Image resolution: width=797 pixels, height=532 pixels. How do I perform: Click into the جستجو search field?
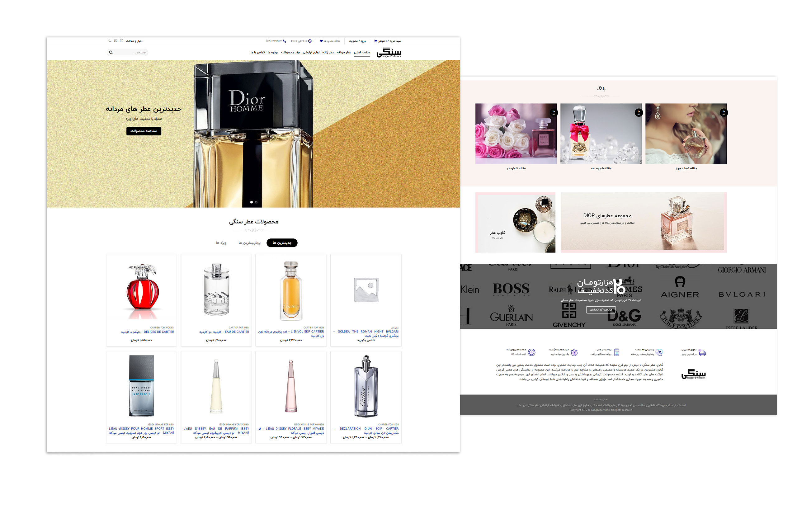pyautogui.click(x=127, y=52)
